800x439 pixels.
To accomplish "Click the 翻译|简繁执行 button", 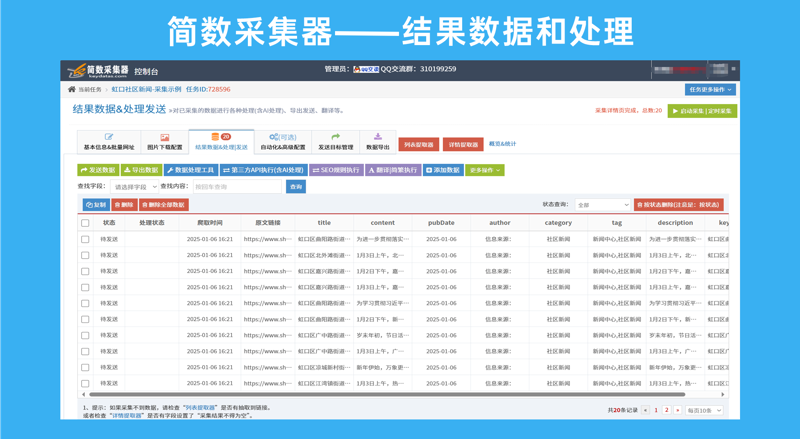I will click(393, 170).
